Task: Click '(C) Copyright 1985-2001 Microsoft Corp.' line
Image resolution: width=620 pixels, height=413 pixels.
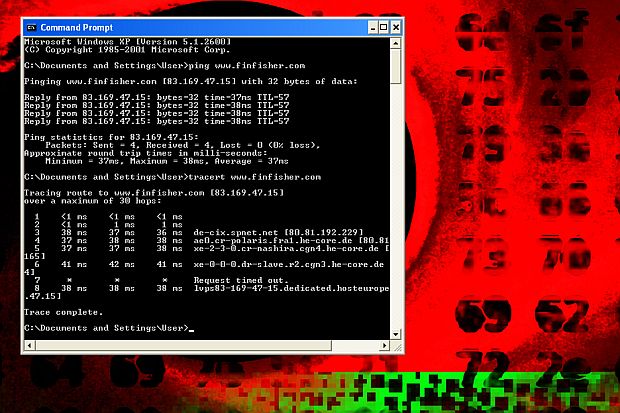Action: (127, 50)
